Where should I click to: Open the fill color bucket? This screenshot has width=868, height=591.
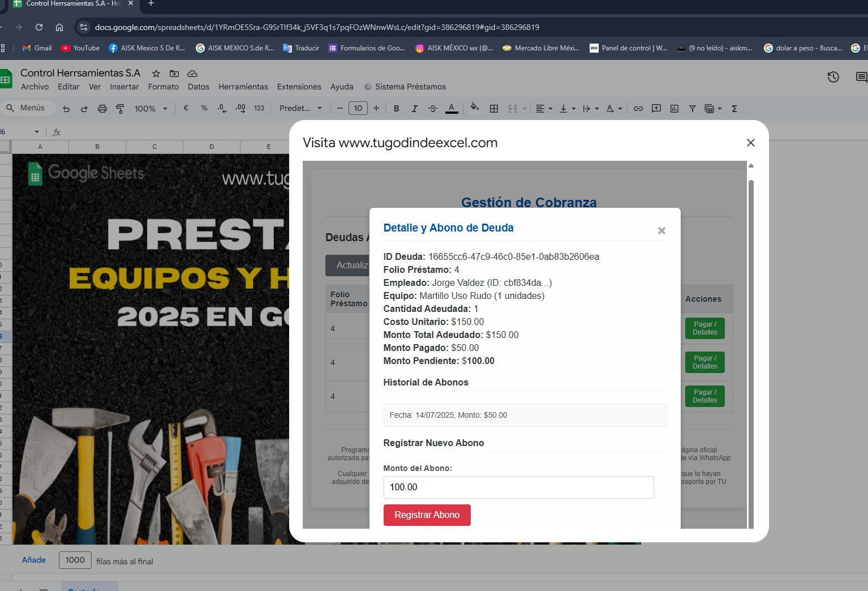click(475, 108)
